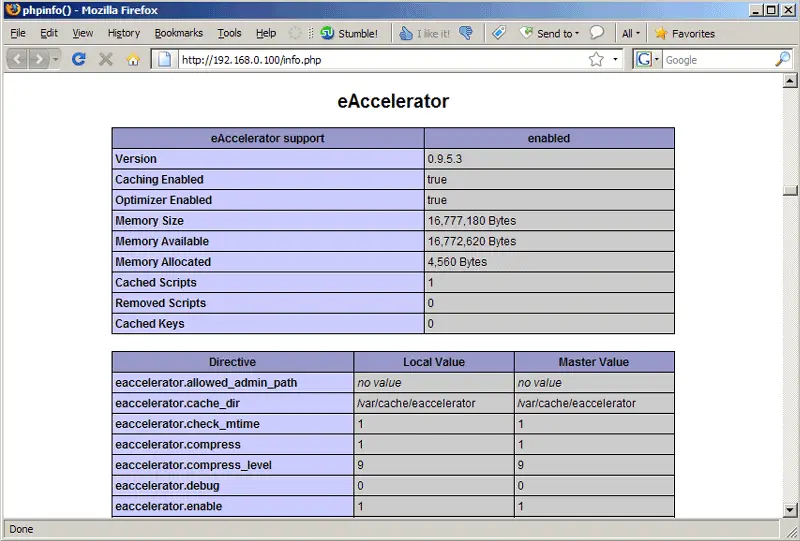Click the eaccelerator.compress_level directive
Screen dimensions: 800x541
(x=193, y=465)
